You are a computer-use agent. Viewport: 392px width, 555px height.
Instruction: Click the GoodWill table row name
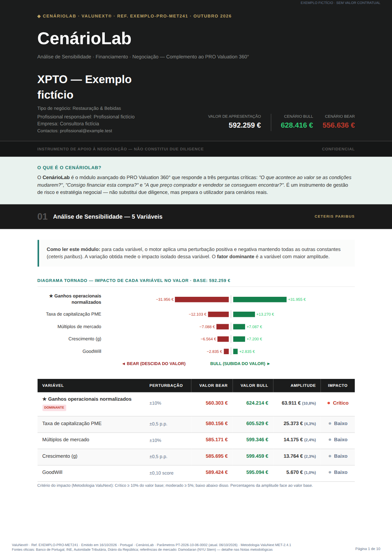click(52, 472)
